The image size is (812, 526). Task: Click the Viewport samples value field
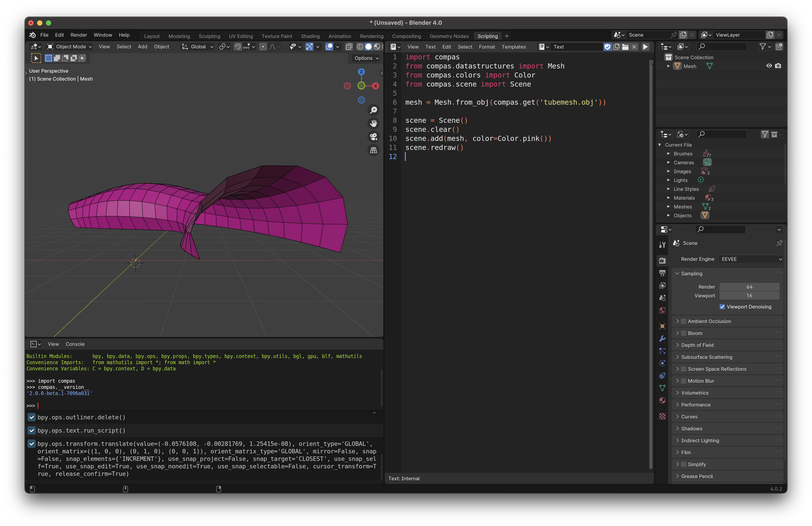[x=749, y=296]
